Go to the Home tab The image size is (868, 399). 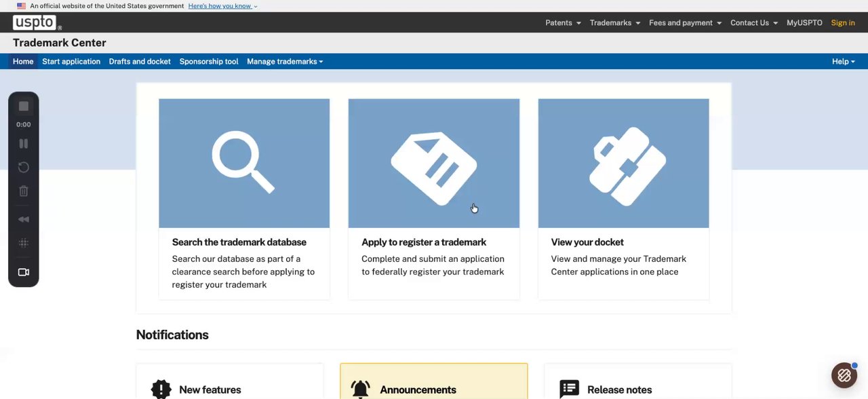(23, 61)
